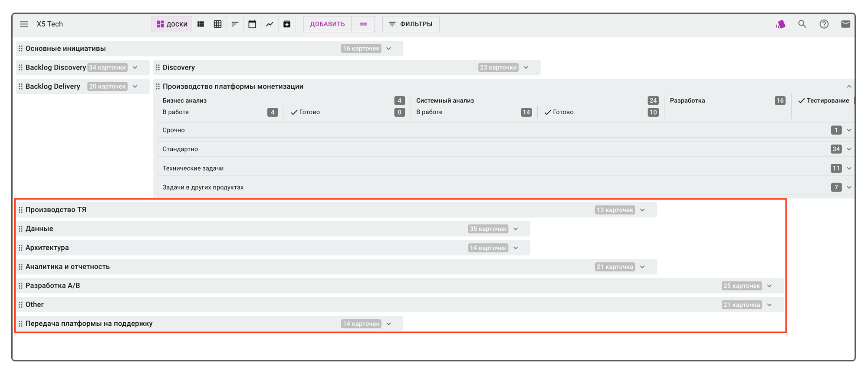Expand the Технические задачи lane

(x=849, y=169)
